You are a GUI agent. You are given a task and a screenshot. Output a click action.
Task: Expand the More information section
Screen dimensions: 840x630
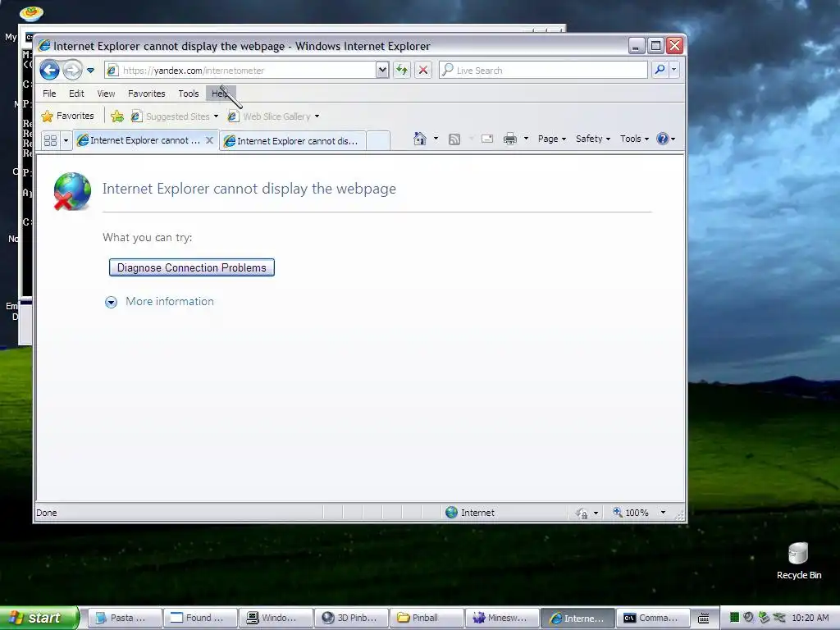tap(159, 302)
